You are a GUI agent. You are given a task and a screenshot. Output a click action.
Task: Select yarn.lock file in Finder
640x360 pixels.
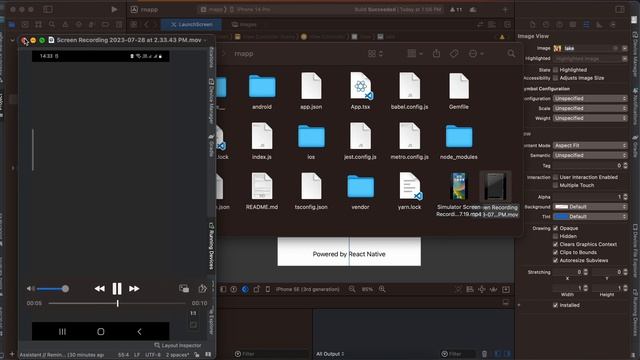pyautogui.click(x=409, y=191)
